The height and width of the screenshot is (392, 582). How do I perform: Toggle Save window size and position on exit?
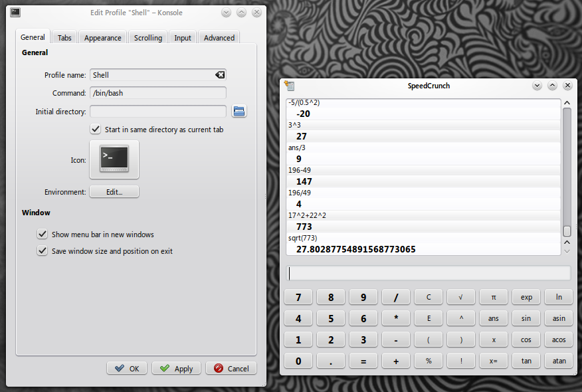(43, 251)
